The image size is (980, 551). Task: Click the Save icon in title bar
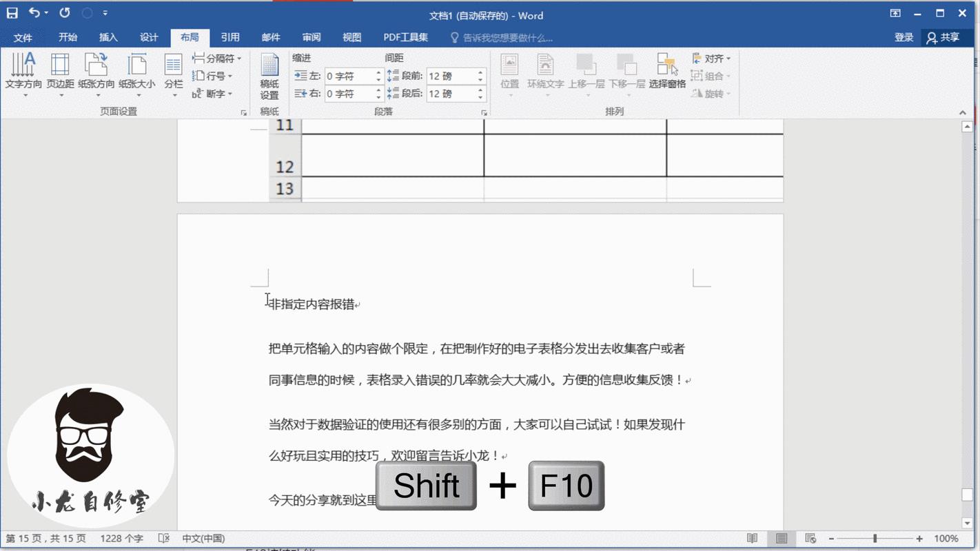(x=12, y=12)
